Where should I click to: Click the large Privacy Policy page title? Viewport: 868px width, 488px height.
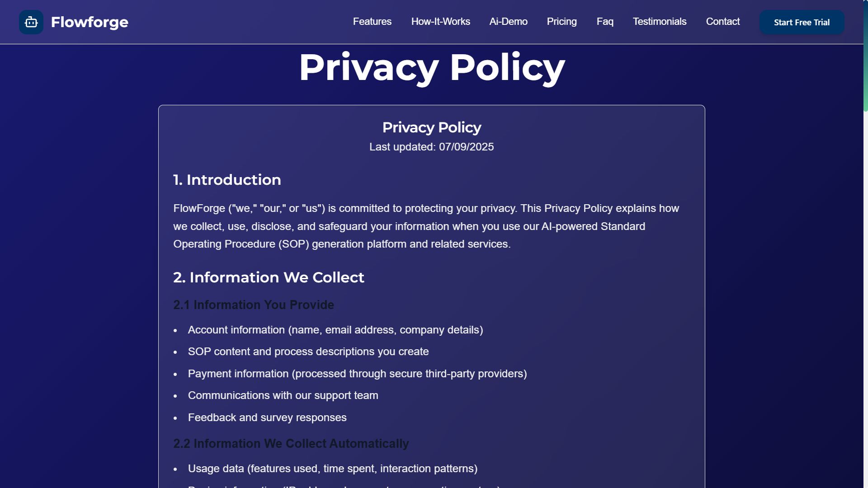(x=432, y=67)
